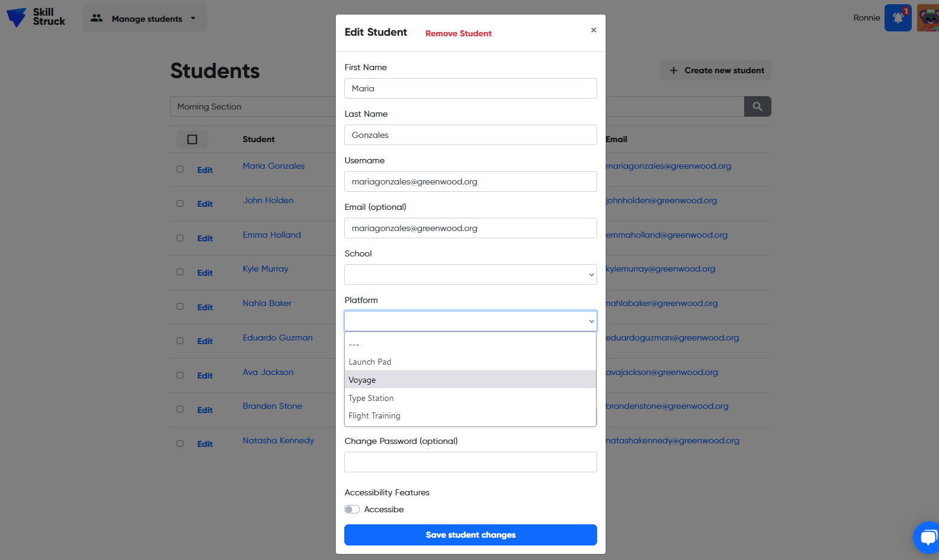Image resolution: width=939 pixels, height=560 pixels.
Task: Open the School dropdown
Action: [470, 275]
